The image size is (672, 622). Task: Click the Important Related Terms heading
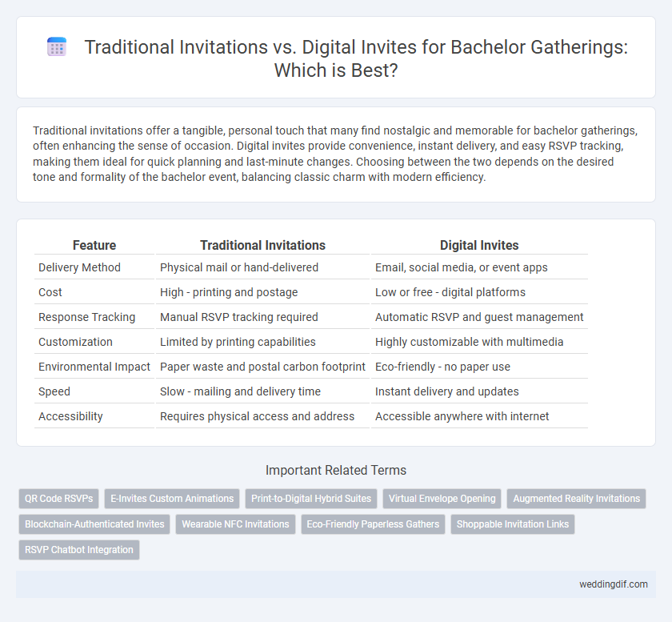tap(336, 470)
